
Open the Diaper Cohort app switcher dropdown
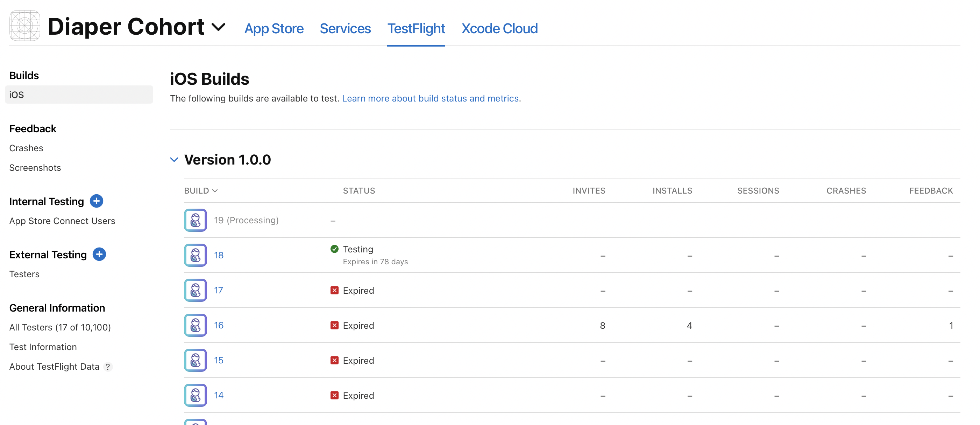(x=218, y=27)
